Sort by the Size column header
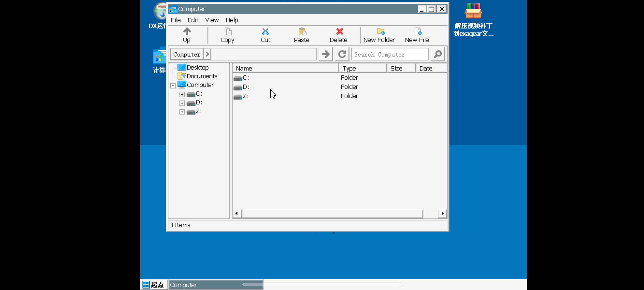This screenshot has width=644, height=290. [x=401, y=68]
